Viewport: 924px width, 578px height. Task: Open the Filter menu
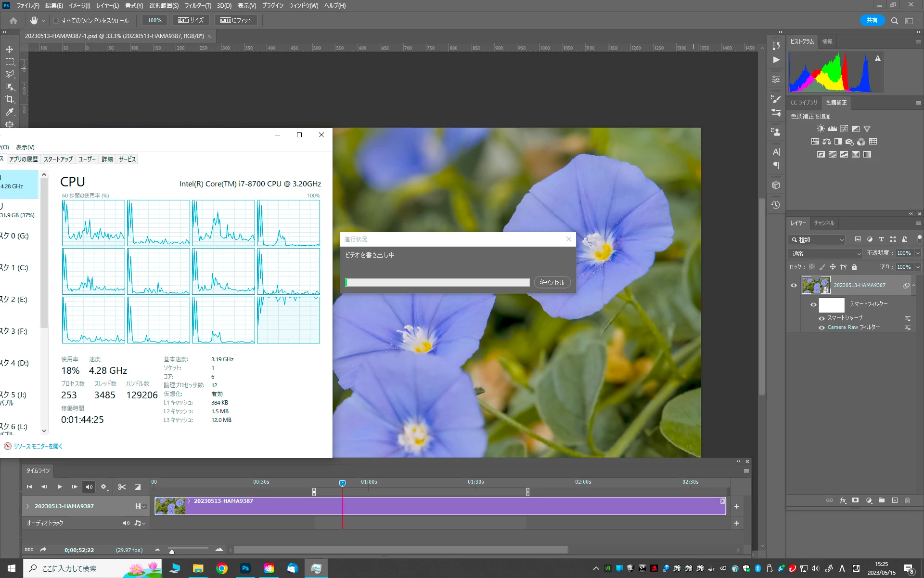(197, 6)
